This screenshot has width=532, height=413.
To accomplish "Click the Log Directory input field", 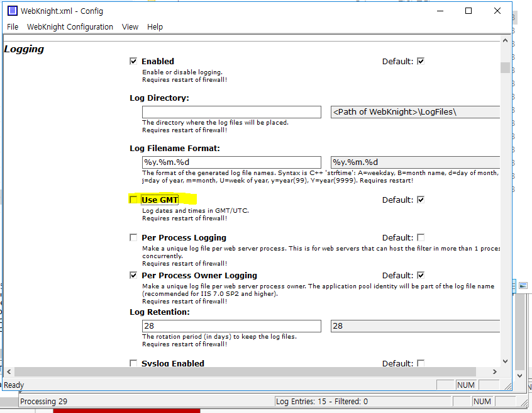I will coord(231,112).
